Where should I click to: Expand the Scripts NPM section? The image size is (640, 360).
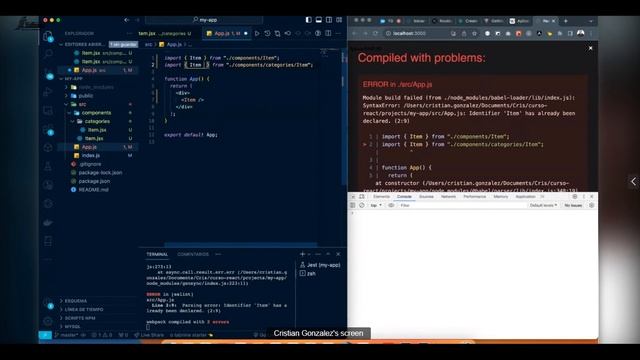tap(80, 318)
